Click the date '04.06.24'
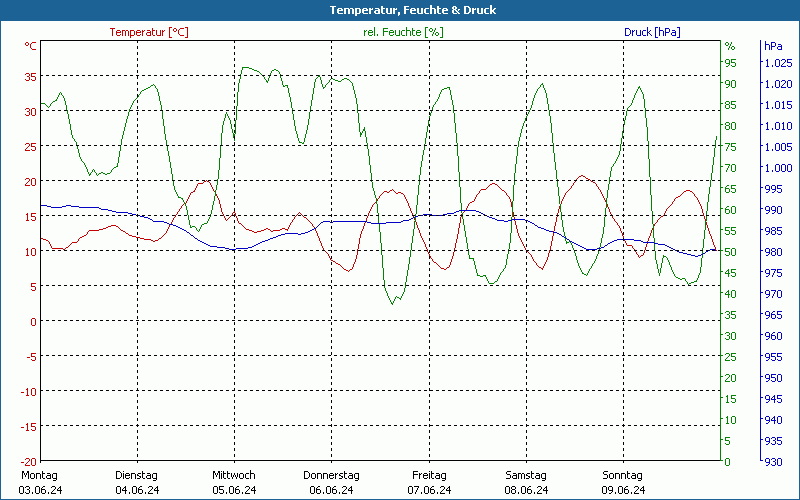The width and height of the screenshot is (800, 500). point(137,490)
